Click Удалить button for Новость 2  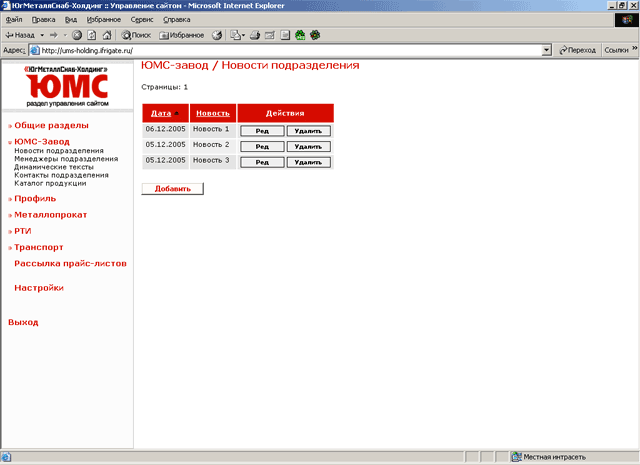tap(308, 147)
